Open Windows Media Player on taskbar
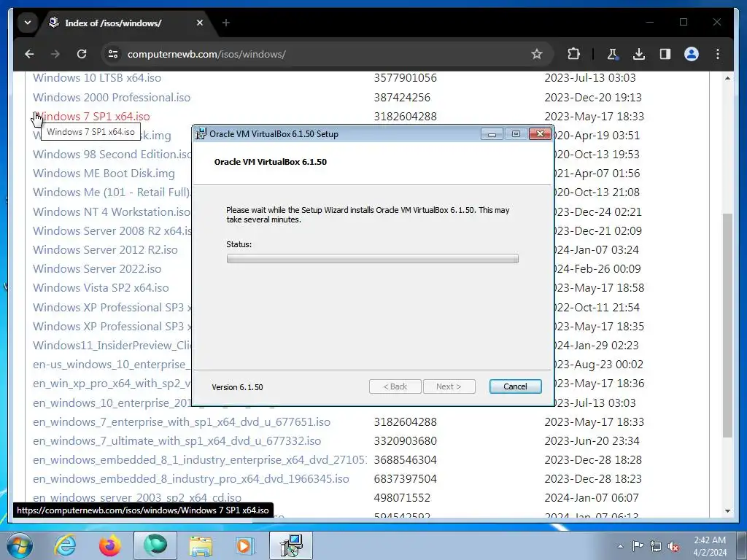Image resolution: width=747 pixels, height=560 pixels. coord(245,545)
